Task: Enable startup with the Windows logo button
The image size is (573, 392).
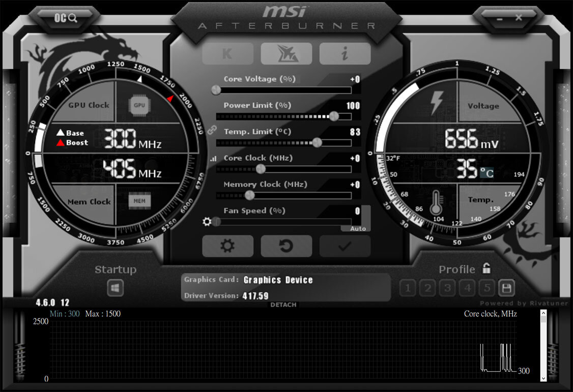Action: (x=114, y=288)
